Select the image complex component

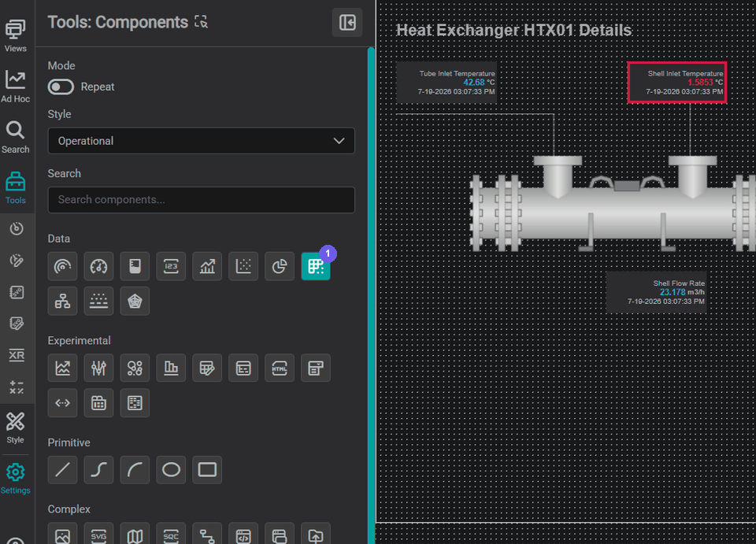point(63,534)
